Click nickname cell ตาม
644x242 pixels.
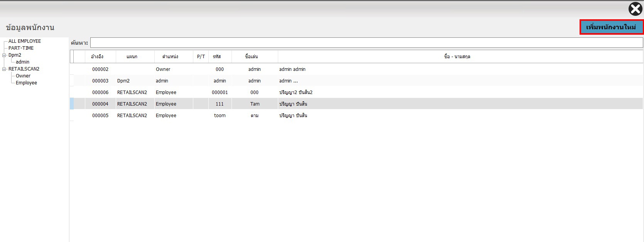pyautogui.click(x=255, y=116)
